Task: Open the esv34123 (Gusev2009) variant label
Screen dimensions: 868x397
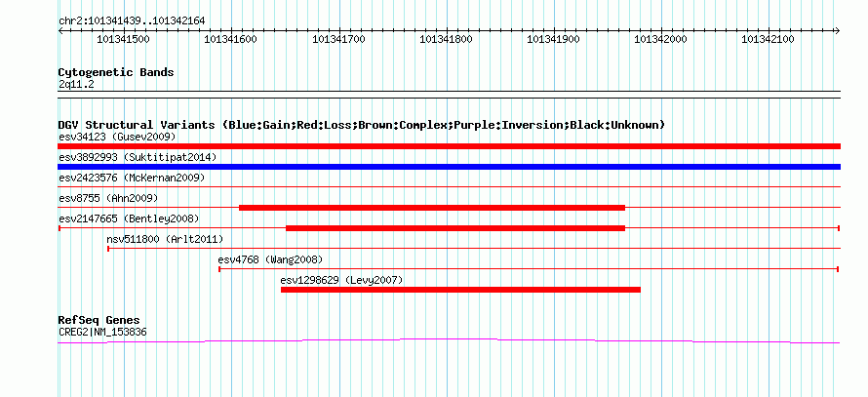Action: pos(117,137)
